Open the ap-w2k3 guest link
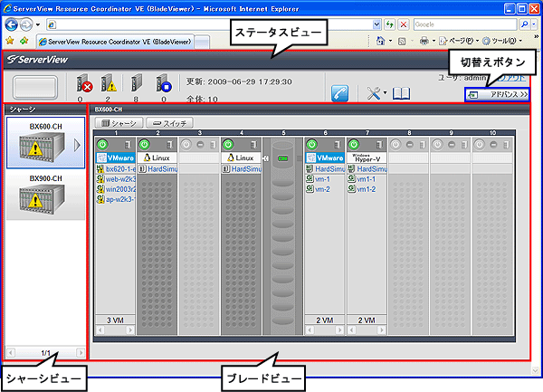Image resolution: width=543 pixels, height=392 pixels. pos(120,199)
